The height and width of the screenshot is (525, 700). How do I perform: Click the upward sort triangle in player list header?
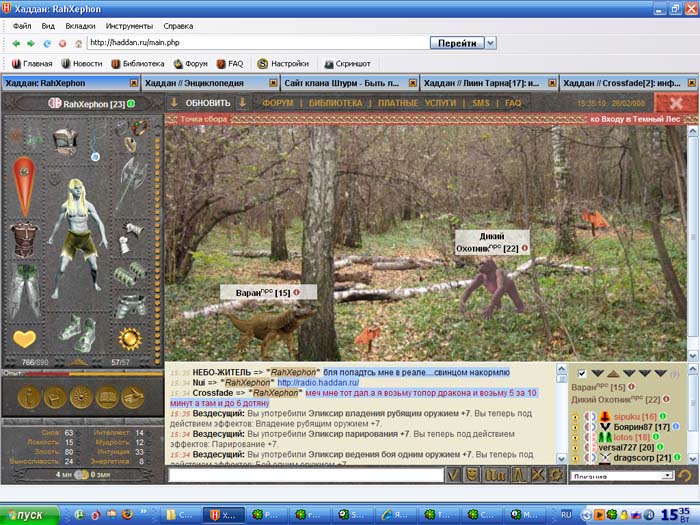tap(613, 373)
